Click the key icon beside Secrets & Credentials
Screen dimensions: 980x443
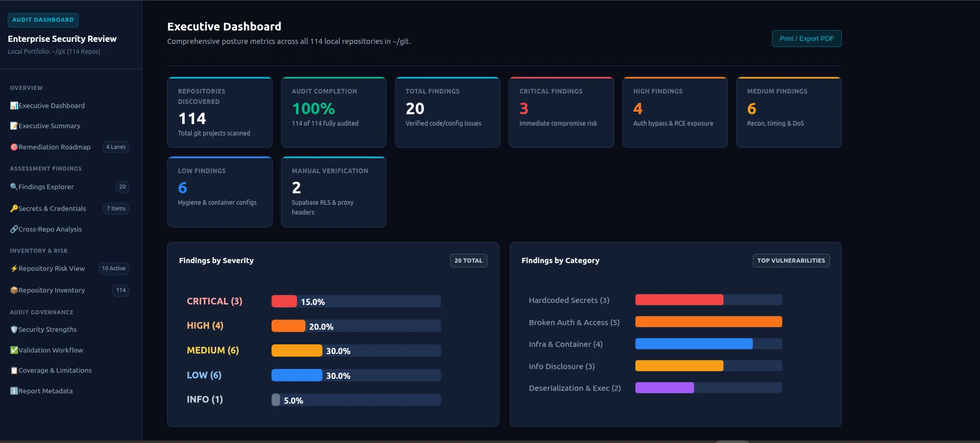coord(14,208)
